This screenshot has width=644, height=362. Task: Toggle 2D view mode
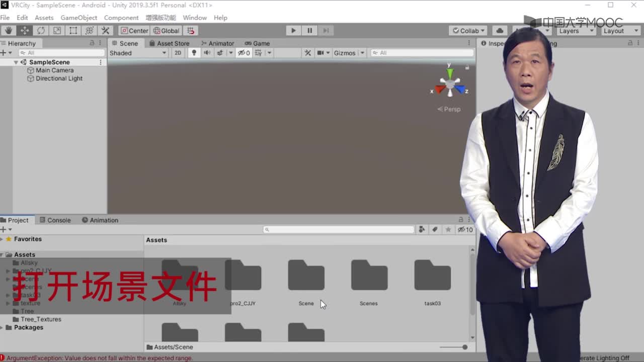[178, 53]
